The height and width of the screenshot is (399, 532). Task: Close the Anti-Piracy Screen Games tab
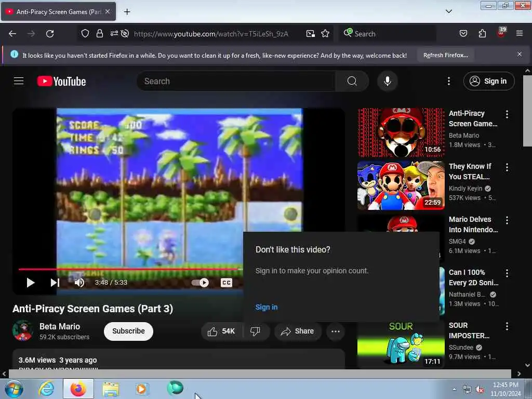pos(108,11)
